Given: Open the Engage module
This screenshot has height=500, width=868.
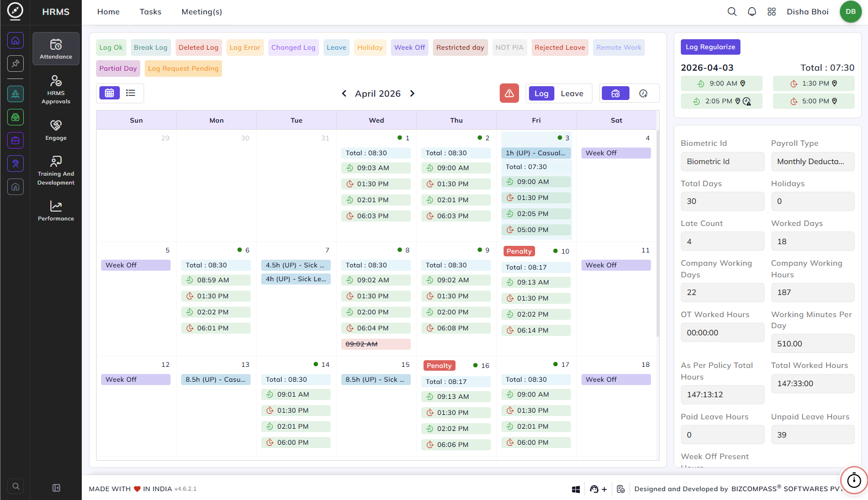Looking at the screenshot, I should point(56,130).
